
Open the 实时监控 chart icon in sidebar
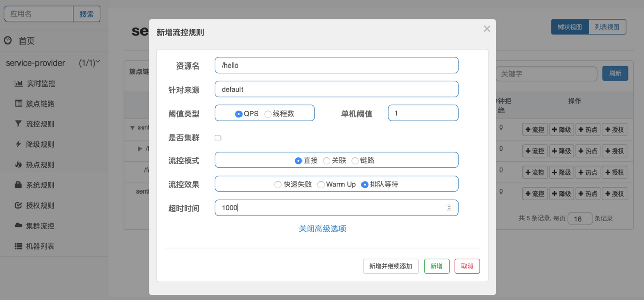[x=18, y=83]
